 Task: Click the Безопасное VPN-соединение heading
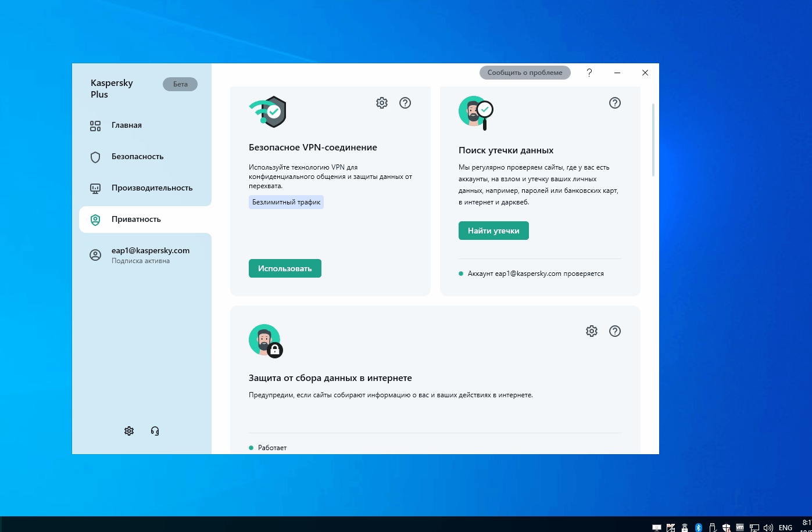tap(313, 148)
